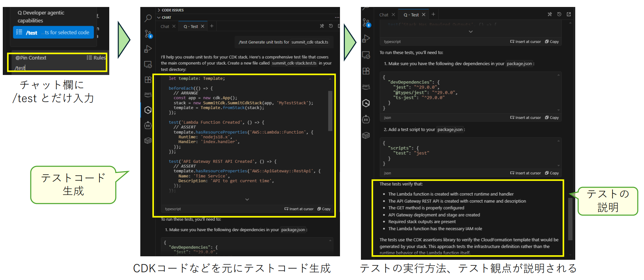
Task: Click robot-face icon in the right screenshot's activity bar
Action: [366, 119]
